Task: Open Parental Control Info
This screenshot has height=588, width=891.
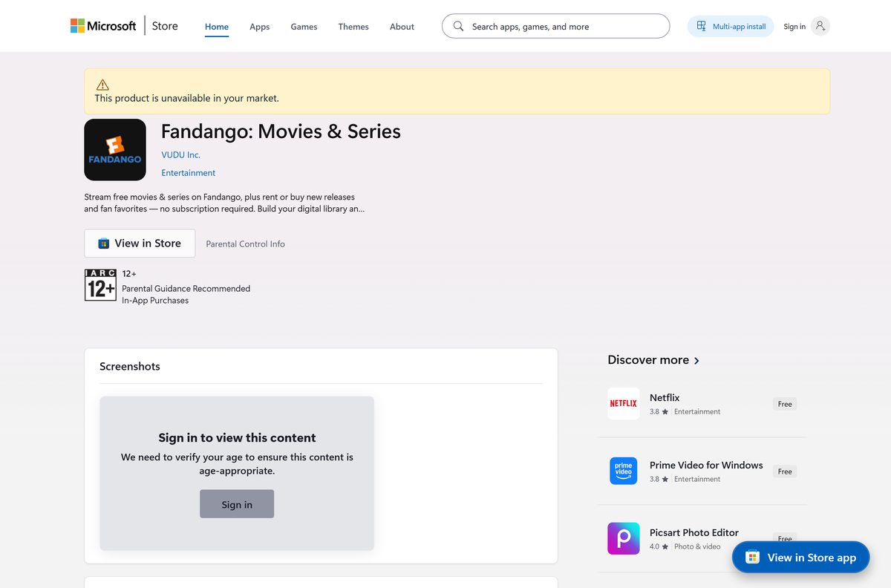Action: (x=245, y=244)
